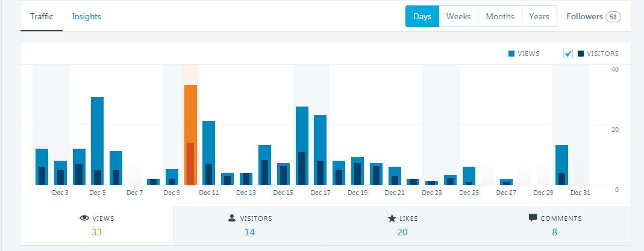
Task: Click the dark Visitors legend square
Action: coord(581,54)
